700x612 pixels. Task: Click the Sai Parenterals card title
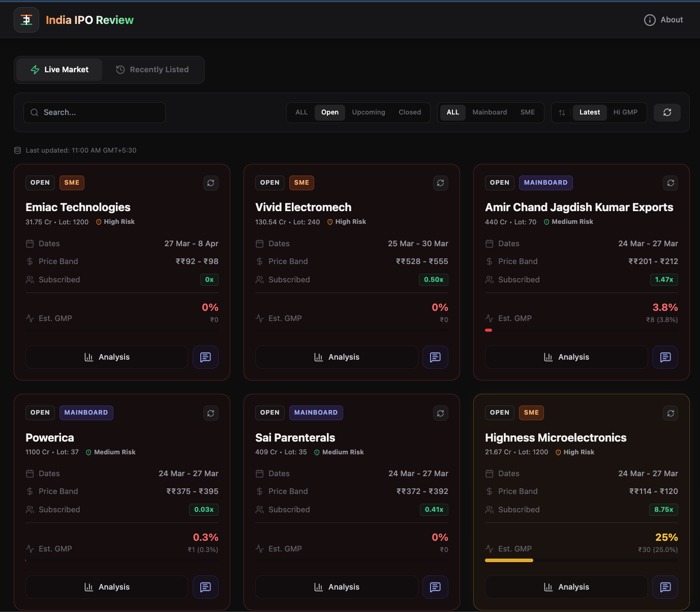click(295, 438)
